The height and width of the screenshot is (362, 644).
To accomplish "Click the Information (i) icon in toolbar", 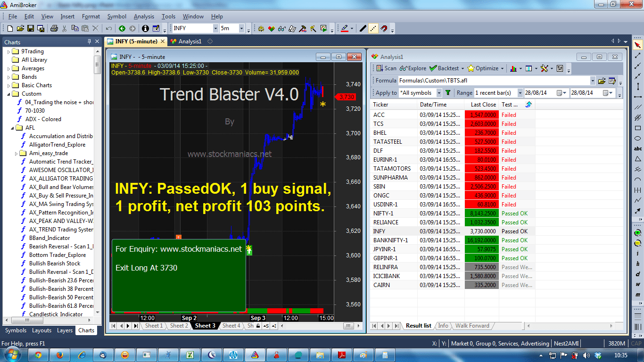I will [x=145, y=28].
